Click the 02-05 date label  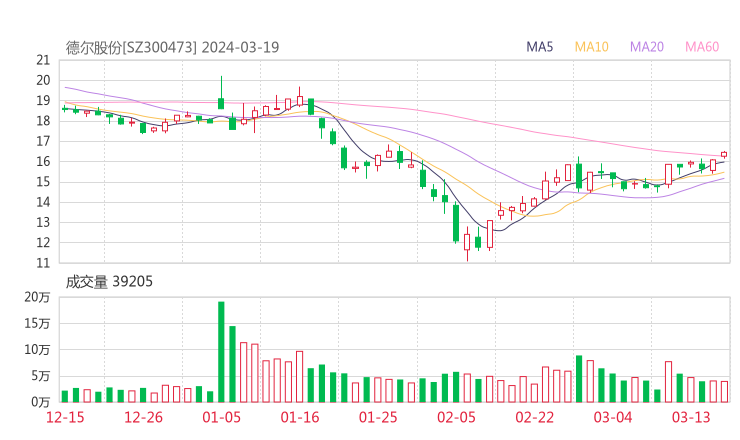tap(456, 417)
